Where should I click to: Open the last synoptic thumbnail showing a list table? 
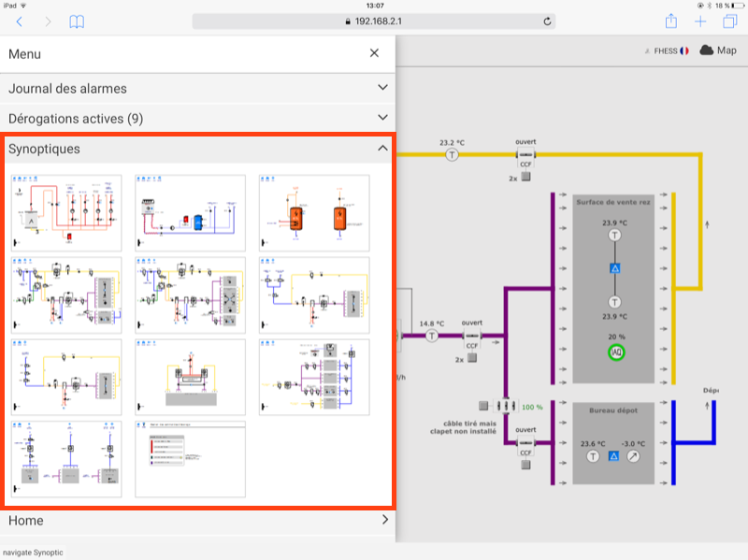[x=191, y=459]
